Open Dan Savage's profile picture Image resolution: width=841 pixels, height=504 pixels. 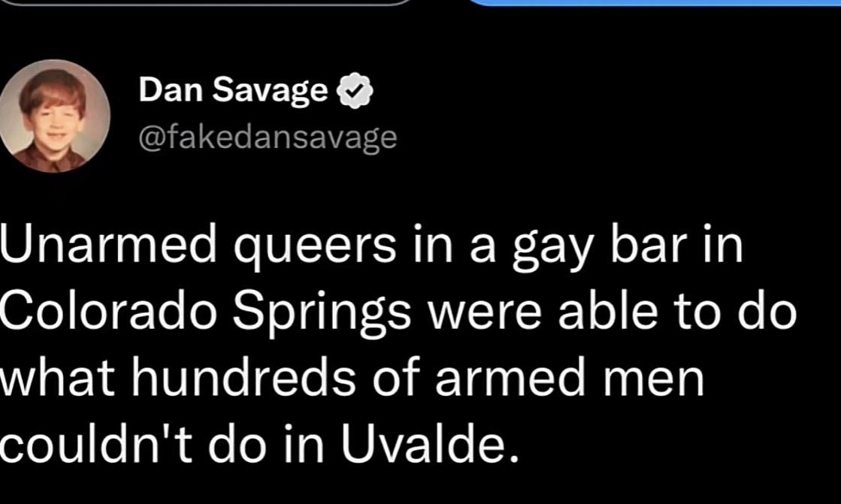[x=54, y=116]
